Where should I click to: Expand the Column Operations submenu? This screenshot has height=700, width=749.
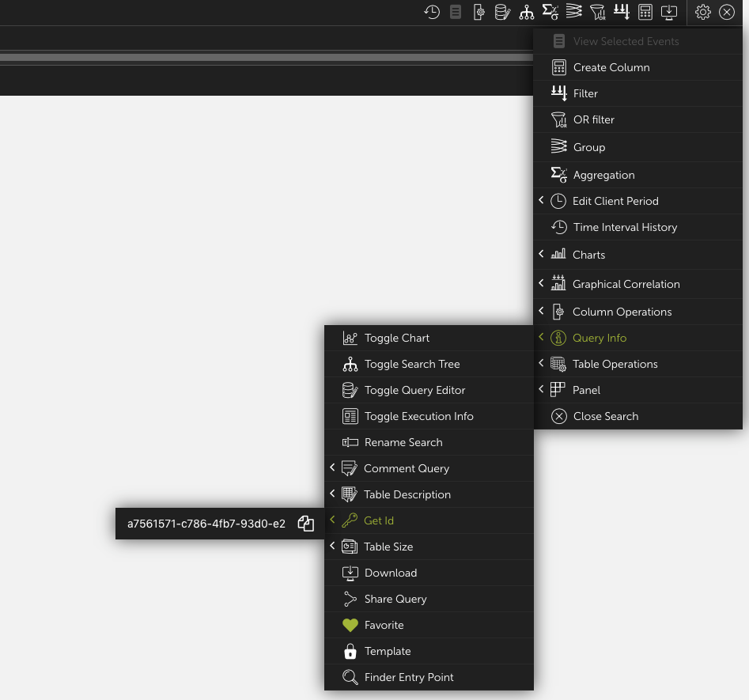click(622, 312)
